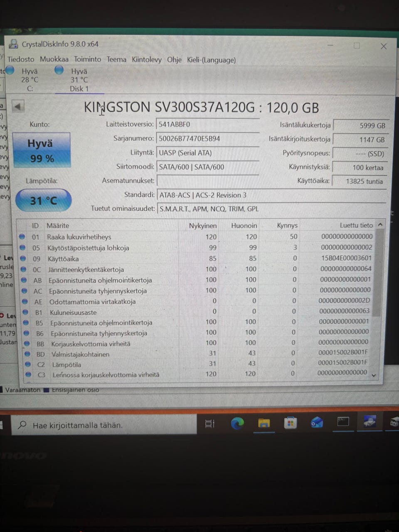This screenshot has width=399, height=532.
Task: Click the status dot for attribute 09 Käyttöaika
Action: coord(23,259)
